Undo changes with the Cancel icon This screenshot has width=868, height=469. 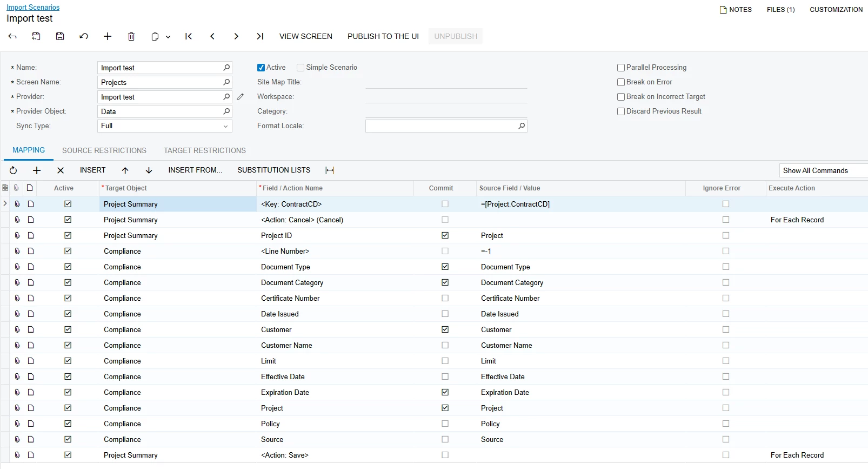(84, 36)
